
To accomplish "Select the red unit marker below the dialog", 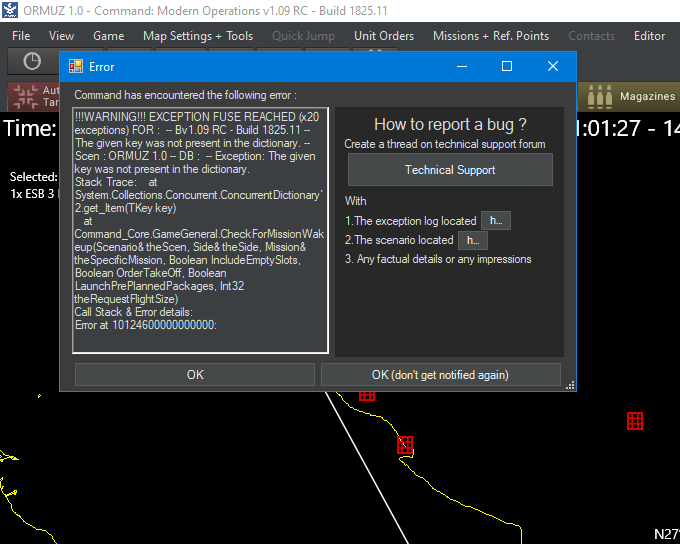I will tap(367, 395).
